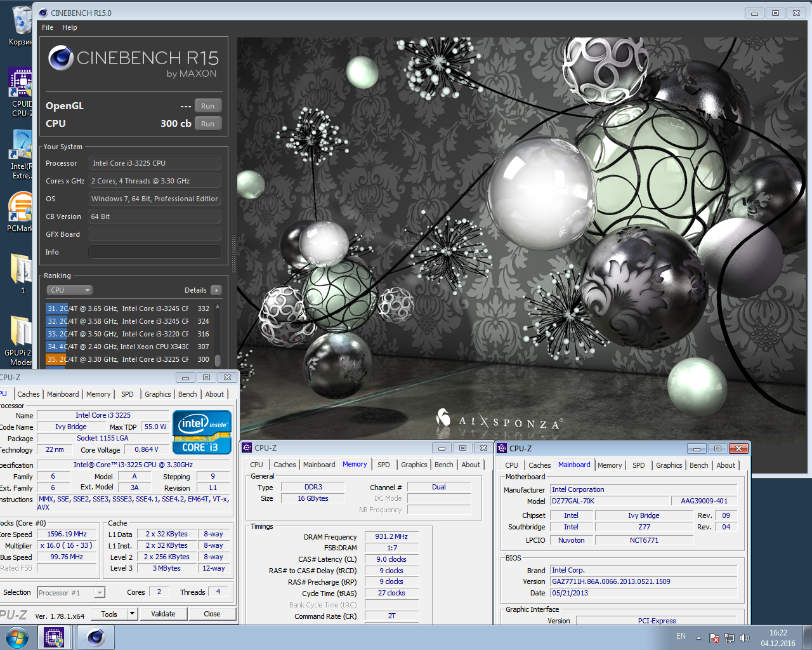This screenshot has height=650, width=812.
Task: Open SPD tab in CPU-Z Mainboard window
Action: (x=639, y=465)
